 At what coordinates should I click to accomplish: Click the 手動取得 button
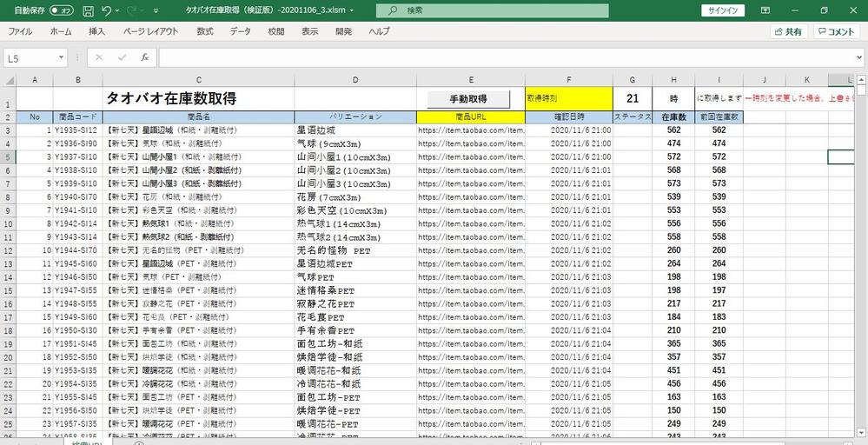click(x=468, y=99)
